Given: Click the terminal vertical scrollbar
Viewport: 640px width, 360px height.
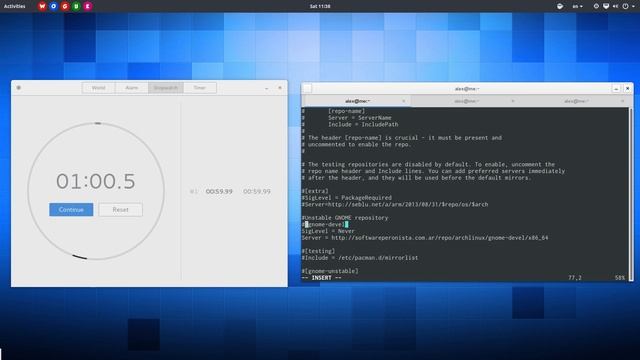Looking at the screenshot, I should pos(631,194).
